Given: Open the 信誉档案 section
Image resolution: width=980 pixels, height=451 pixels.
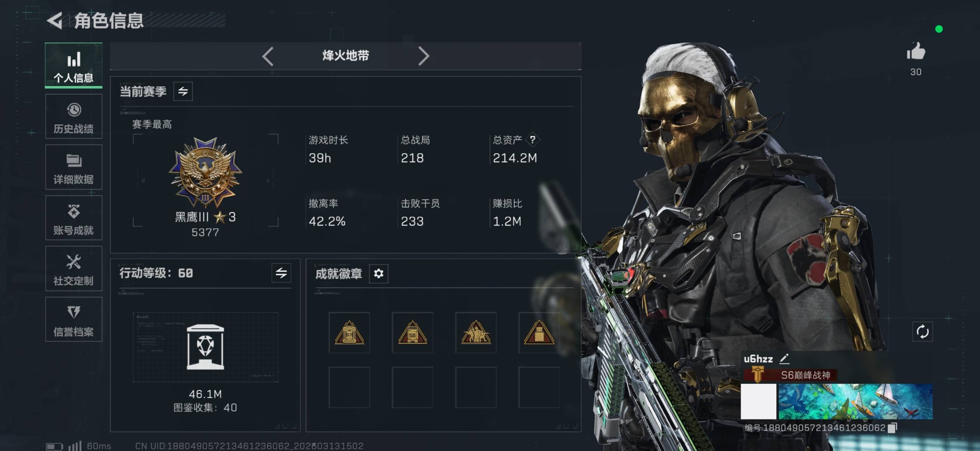Looking at the screenshot, I should pyautogui.click(x=74, y=319).
